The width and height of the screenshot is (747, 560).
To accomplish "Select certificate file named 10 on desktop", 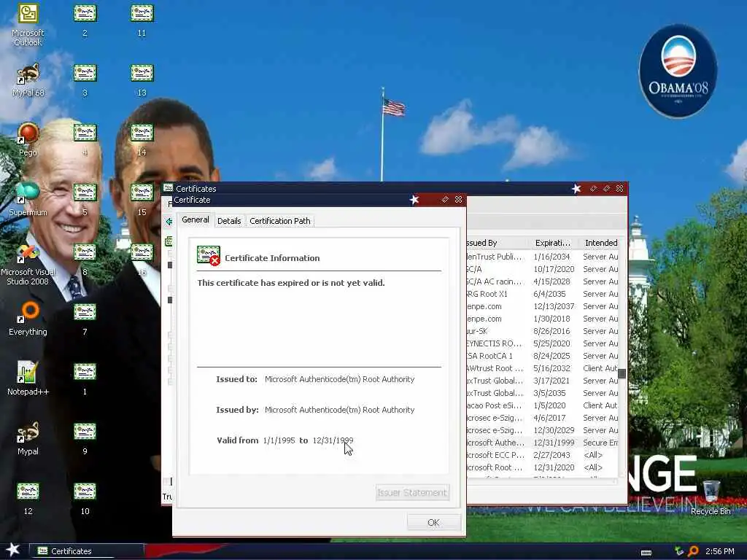I will [x=85, y=499].
